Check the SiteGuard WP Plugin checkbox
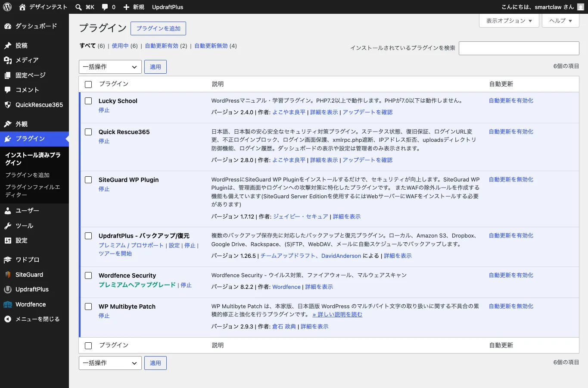The width and height of the screenshot is (588, 388). click(x=88, y=180)
